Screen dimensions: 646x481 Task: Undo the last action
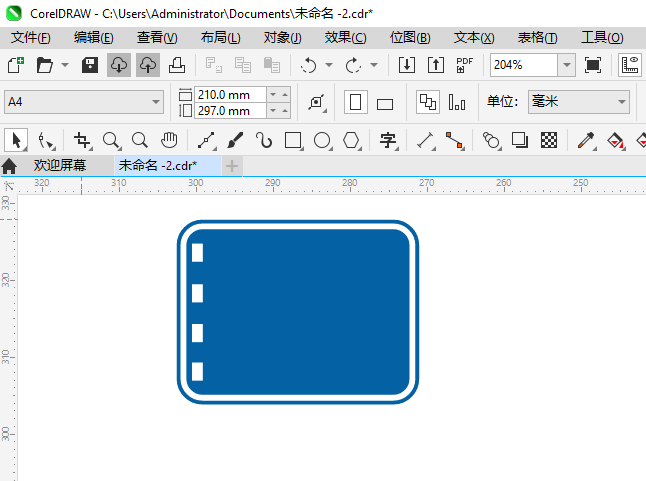(x=309, y=65)
